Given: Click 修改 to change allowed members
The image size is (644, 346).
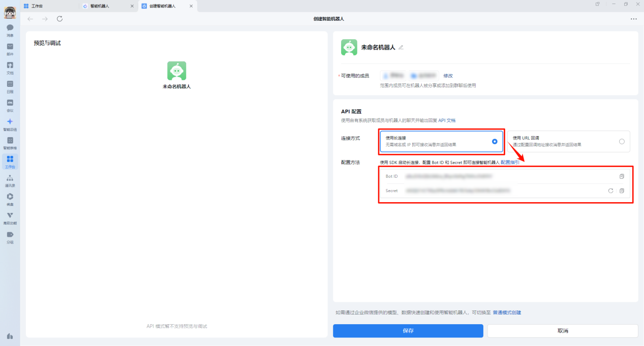Looking at the screenshot, I should [447, 76].
